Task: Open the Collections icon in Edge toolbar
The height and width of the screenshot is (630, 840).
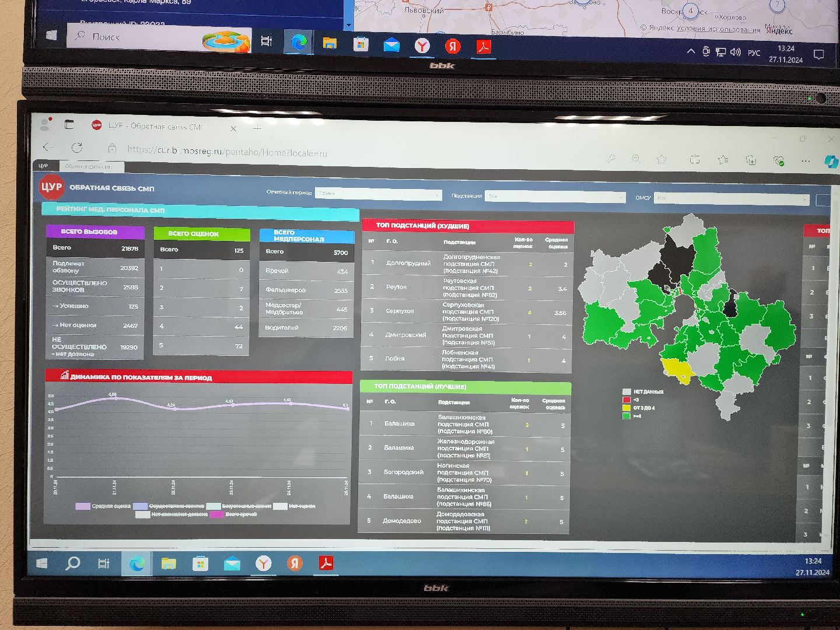Action: pos(751,160)
